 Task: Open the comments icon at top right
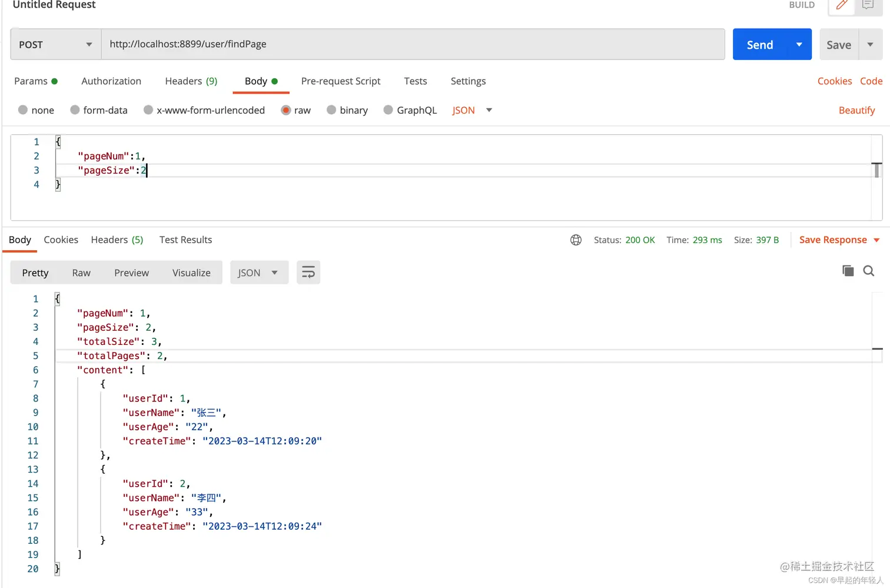(x=868, y=5)
